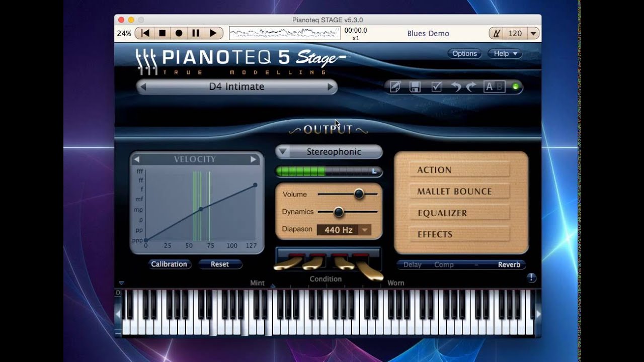Open the Options menu

(x=464, y=53)
